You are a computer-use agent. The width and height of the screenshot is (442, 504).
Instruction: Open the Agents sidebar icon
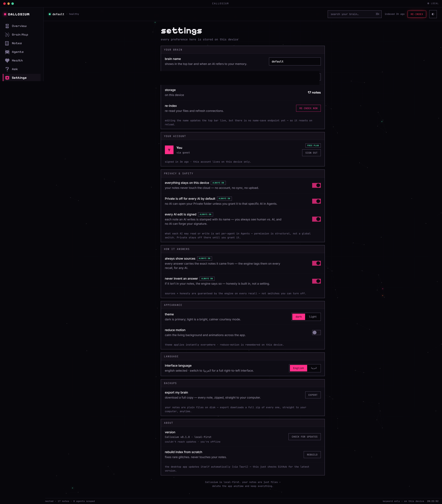[7, 52]
